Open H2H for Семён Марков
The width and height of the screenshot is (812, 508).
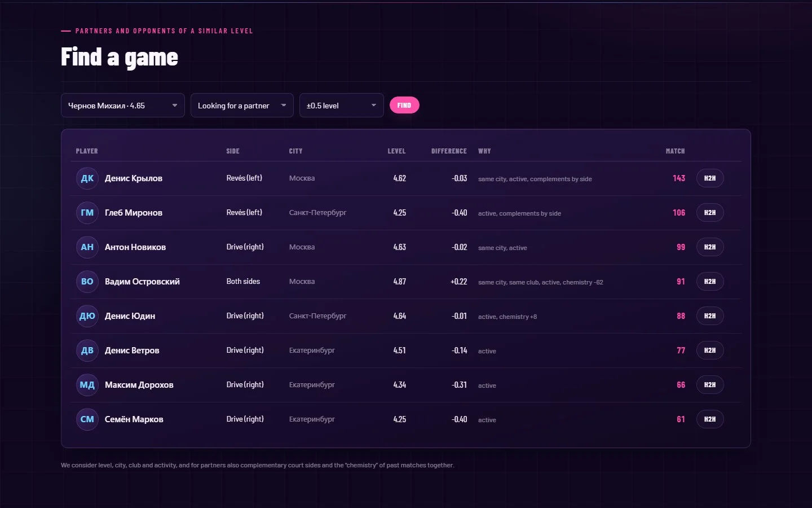click(710, 419)
